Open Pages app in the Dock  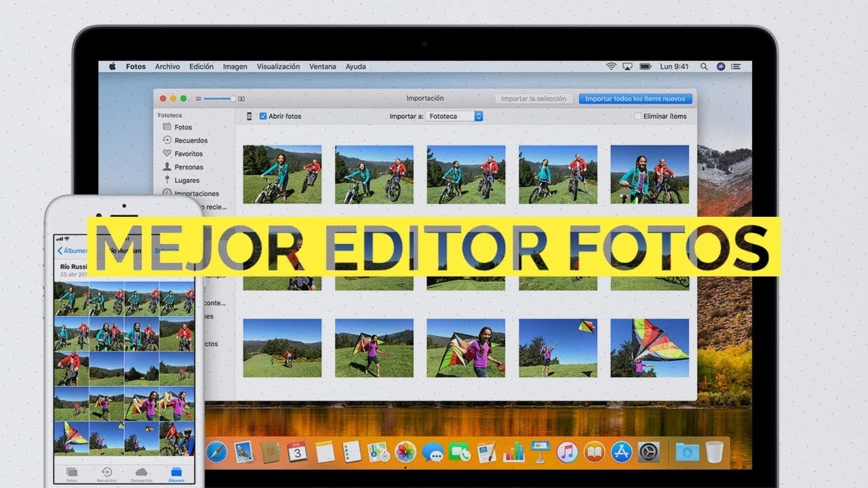486,451
